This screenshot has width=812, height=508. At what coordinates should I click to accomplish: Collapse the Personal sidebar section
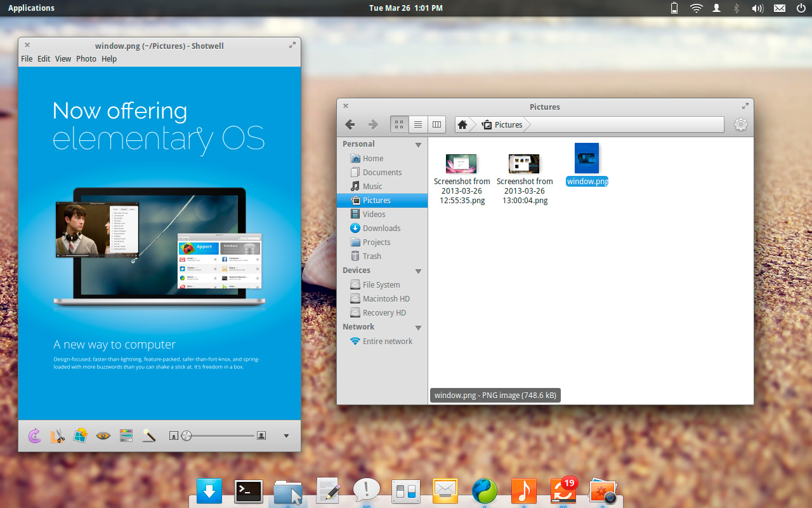click(418, 145)
